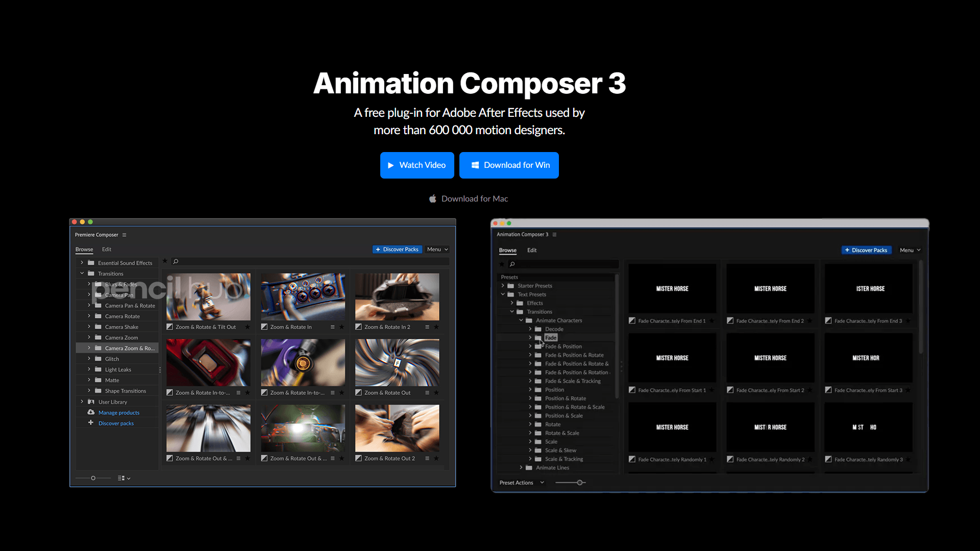Adjust thumbnail size slider in Animation Composer 3
This screenshot has width=980, height=551.
coord(571,483)
